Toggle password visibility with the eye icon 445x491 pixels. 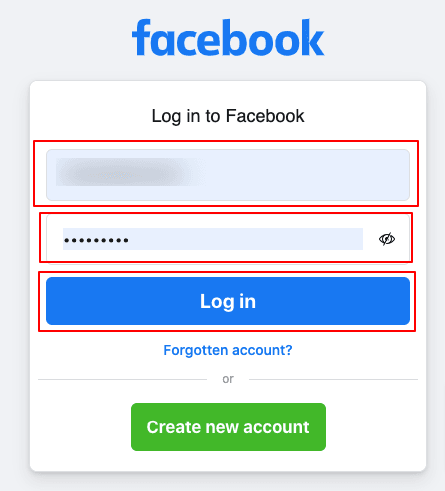pos(387,239)
